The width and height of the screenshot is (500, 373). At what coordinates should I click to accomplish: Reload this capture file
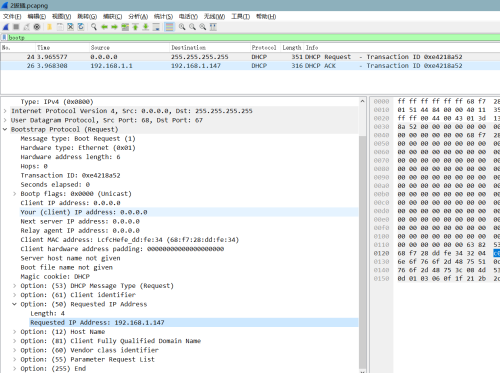pyautogui.click(x=81, y=27)
